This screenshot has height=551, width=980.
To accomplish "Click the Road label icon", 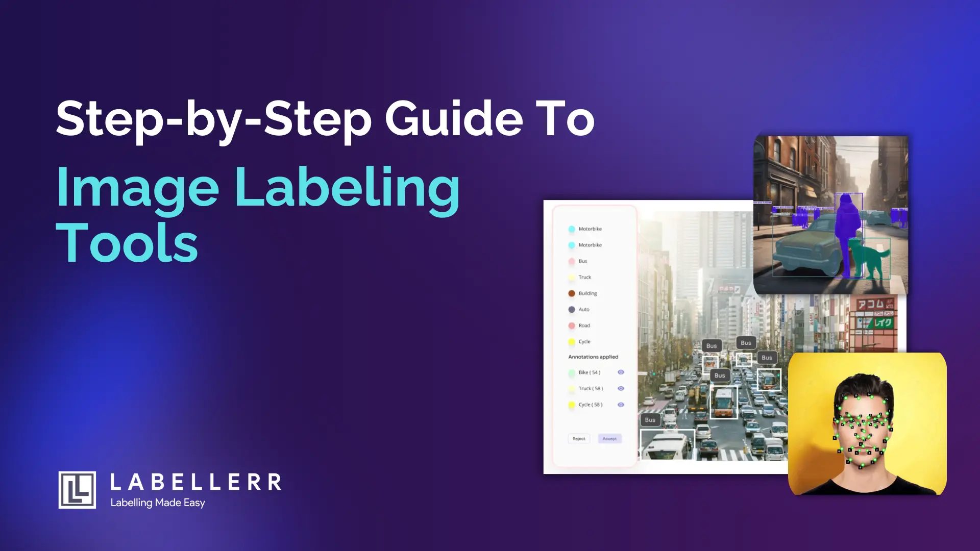I will pyautogui.click(x=571, y=325).
